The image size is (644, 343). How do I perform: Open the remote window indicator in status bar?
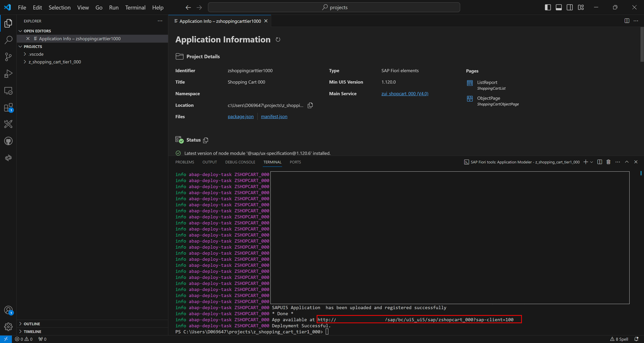coord(5,339)
